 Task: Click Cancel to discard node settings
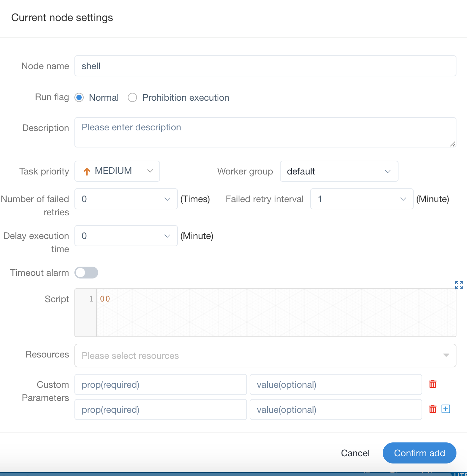[355, 453]
